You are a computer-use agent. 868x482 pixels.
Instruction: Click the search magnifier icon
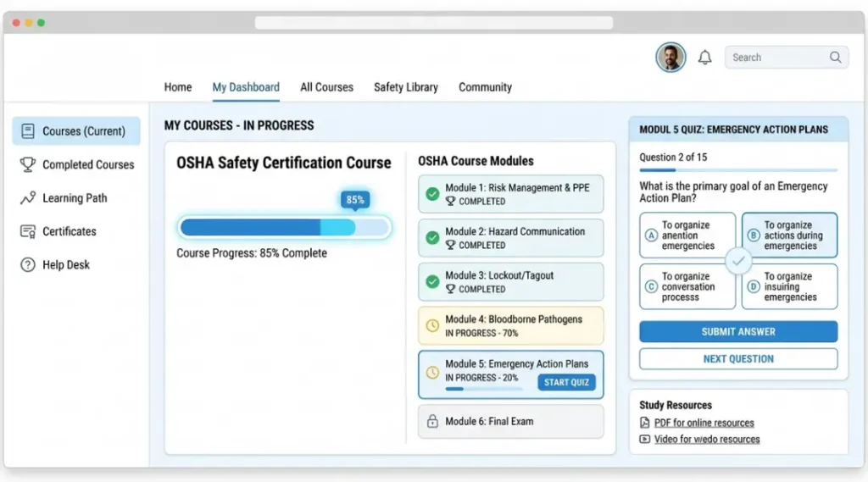[x=835, y=57]
